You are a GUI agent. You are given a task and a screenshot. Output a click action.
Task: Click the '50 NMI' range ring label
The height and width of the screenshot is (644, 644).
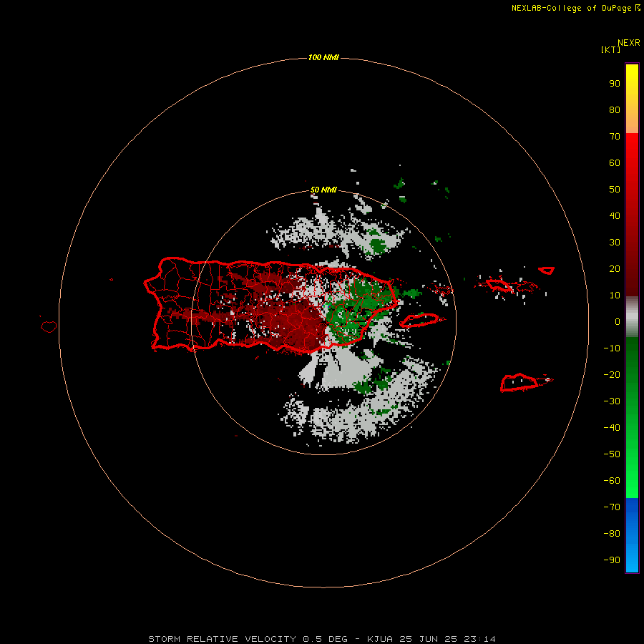coord(323,190)
